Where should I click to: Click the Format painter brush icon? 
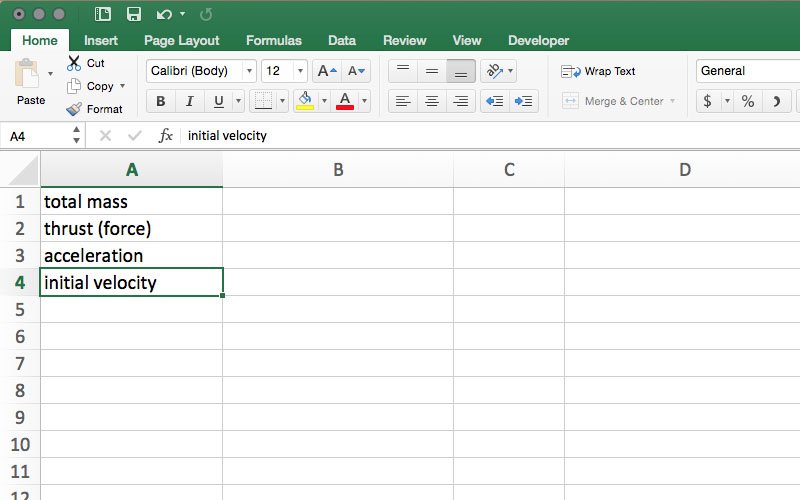point(74,109)
